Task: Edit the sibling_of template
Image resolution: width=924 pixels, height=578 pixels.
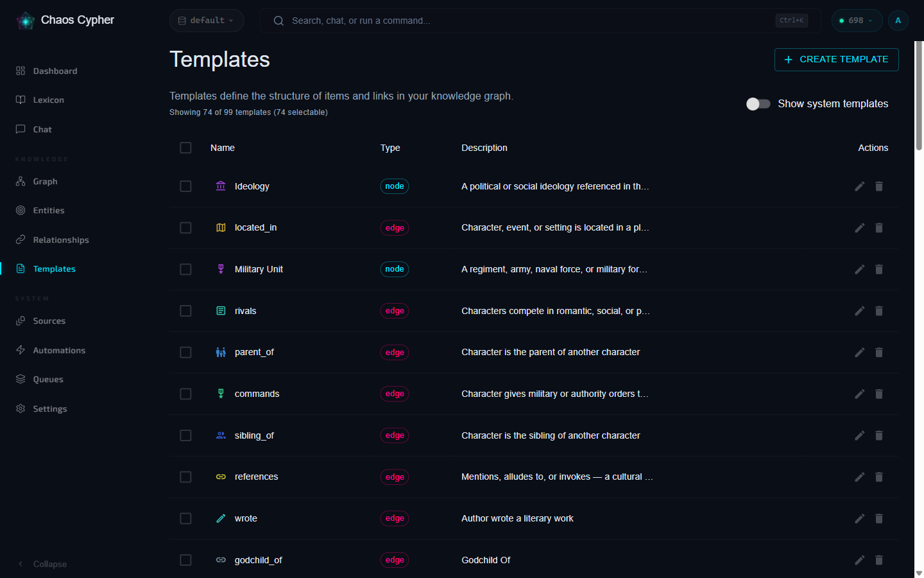Action: [860, 435]
